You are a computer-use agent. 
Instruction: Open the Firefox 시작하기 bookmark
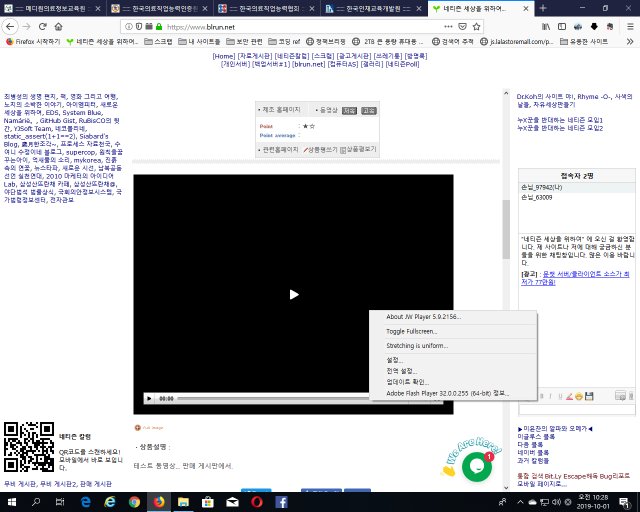tap(33, 42)
